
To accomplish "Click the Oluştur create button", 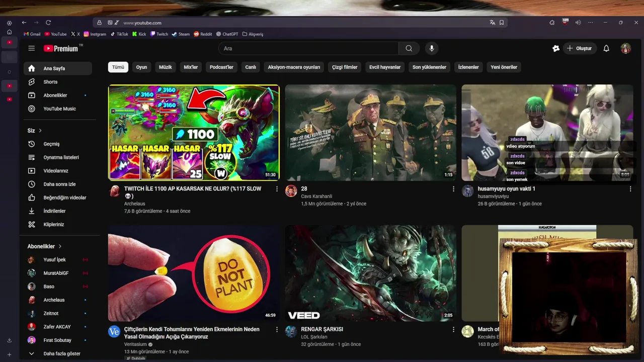I will pos(580,48).
